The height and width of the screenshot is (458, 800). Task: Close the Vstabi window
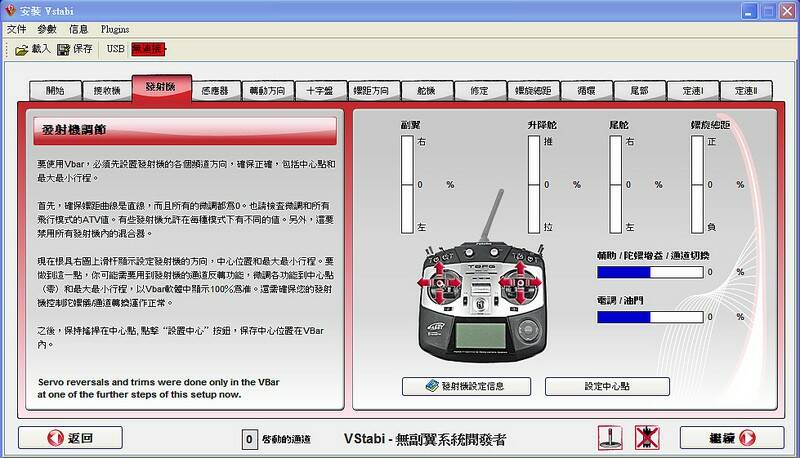[x=787, y=11]
